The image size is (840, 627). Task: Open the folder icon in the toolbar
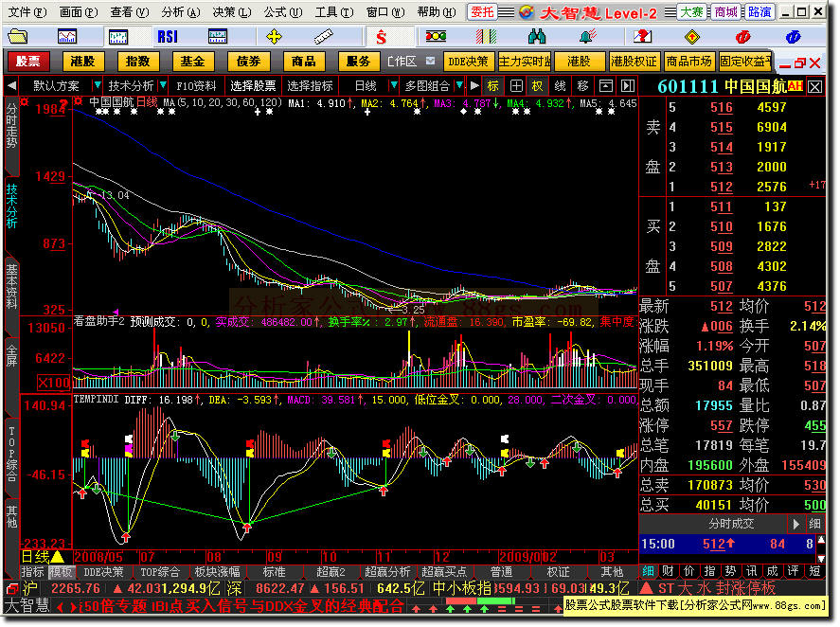18,36
